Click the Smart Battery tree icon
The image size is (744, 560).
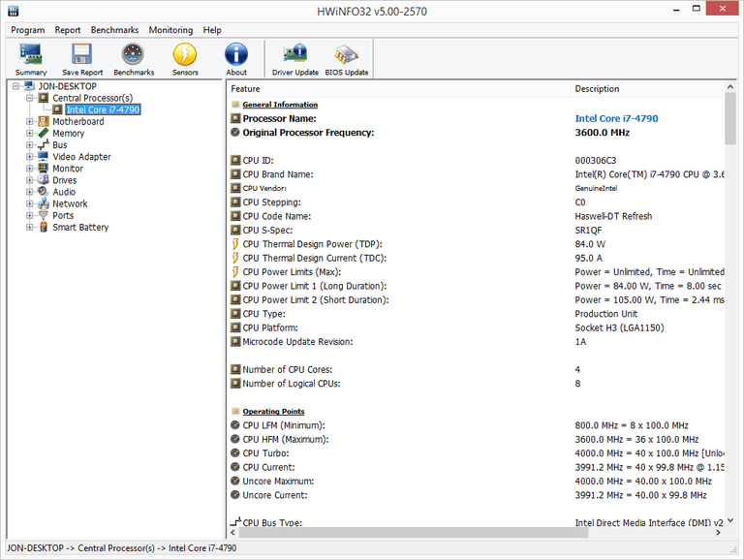tap(44, 227)
